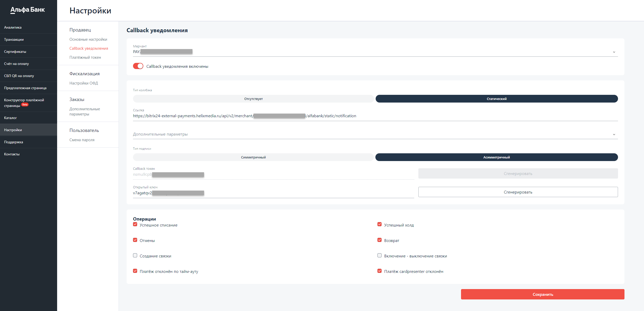Open Настройки ОФД link
The width and height of the screenshot is (644, 311).
(84, 83)
